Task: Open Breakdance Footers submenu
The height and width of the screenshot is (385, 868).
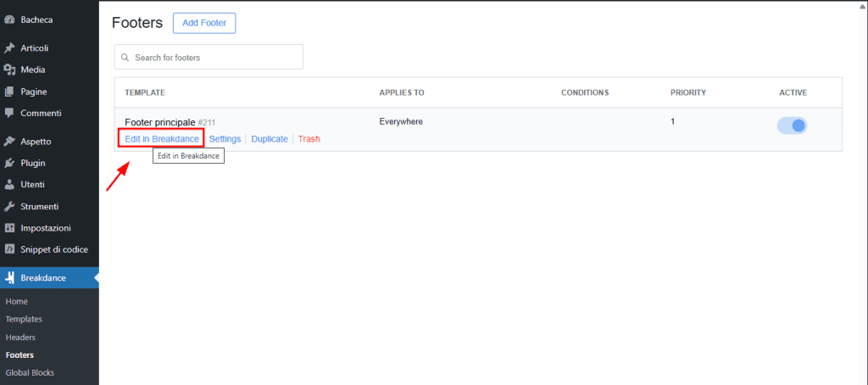Action: [19, 354]
